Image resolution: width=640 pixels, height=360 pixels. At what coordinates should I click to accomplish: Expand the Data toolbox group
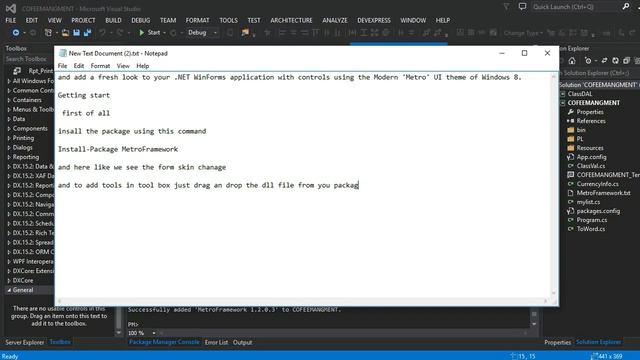tap(9, 119)
